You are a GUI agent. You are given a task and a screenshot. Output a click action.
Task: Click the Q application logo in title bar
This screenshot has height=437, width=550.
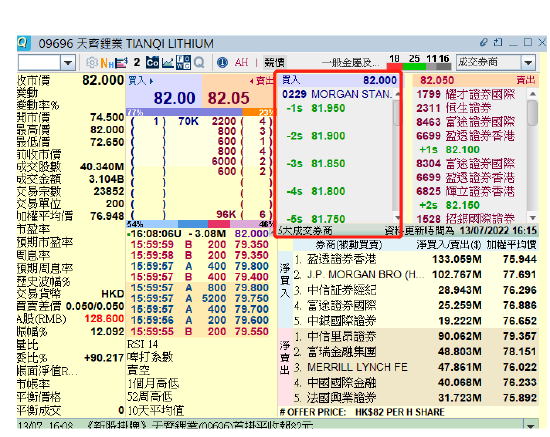coord(24,43)
